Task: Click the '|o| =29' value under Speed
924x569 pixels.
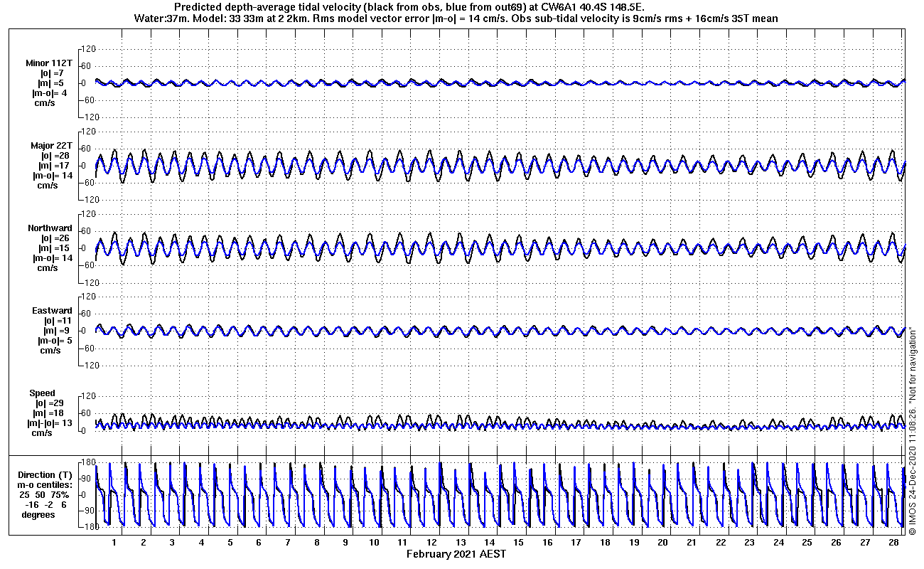Action: [50, 403]
